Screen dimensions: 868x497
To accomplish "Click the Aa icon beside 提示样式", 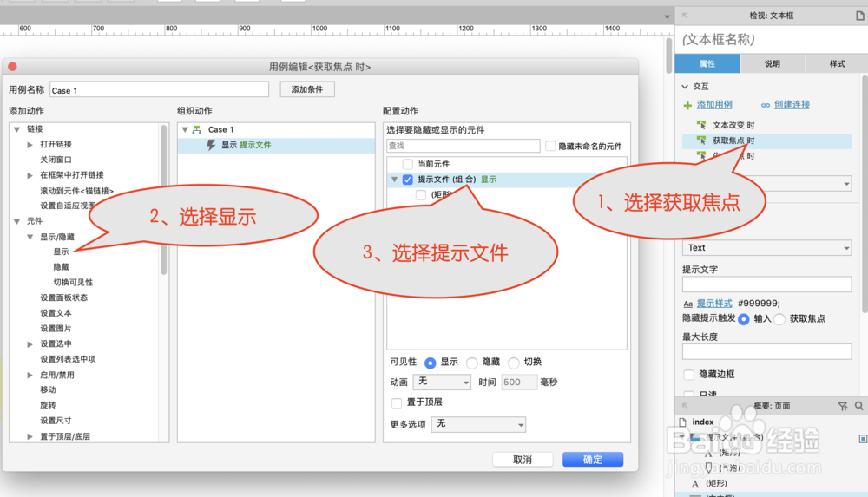I will pos(687,304).
